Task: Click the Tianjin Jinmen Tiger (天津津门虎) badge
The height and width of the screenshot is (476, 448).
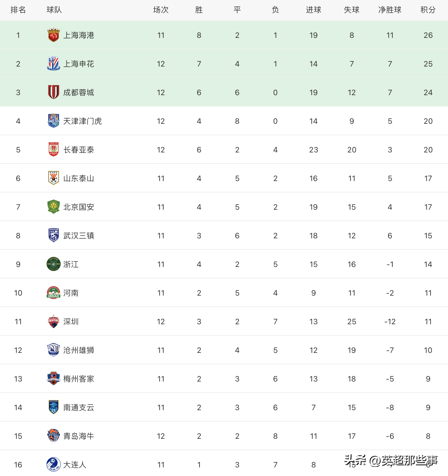Action: point(53,121)
